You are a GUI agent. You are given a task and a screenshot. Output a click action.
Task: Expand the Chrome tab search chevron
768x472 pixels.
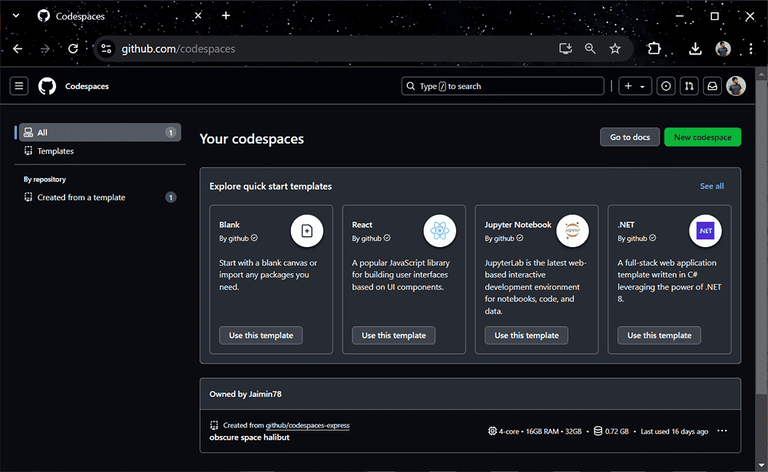16,16
